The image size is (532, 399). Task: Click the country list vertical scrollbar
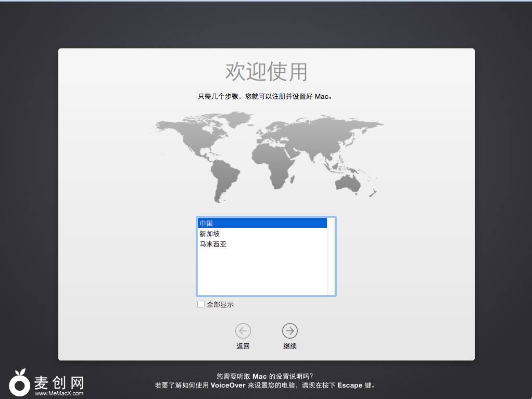click(331, 256)
